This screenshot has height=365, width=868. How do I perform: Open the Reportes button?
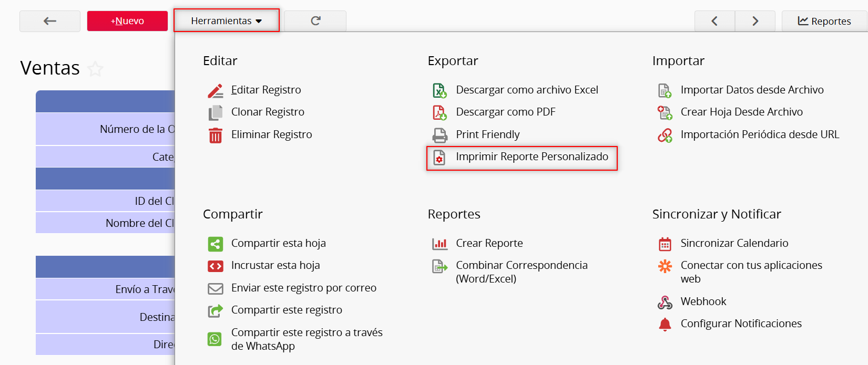pos(824,21)
